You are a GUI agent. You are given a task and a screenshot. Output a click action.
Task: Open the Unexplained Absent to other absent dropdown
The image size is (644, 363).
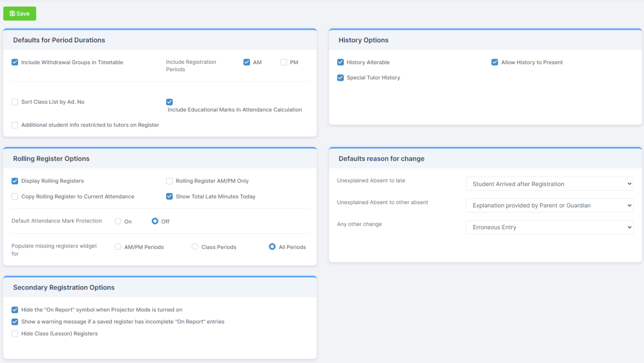click(549, 206)
